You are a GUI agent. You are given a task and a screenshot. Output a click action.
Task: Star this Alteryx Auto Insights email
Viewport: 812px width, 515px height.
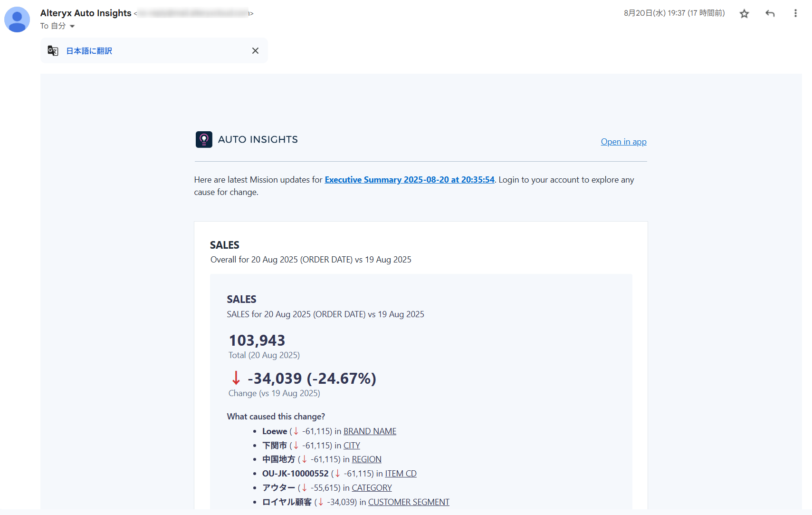pos(744,14)
